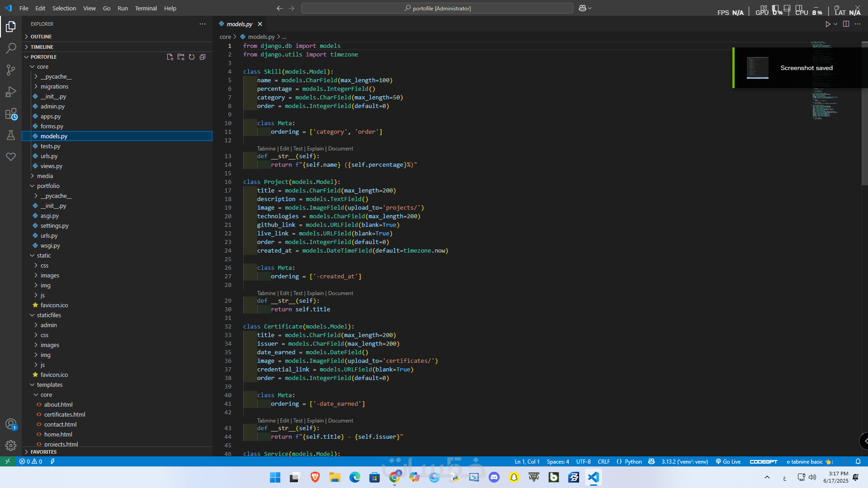The width and height of the screenshot is (868, 488).
Task: Toggle split editor layout
Action: tap(846, 24)
